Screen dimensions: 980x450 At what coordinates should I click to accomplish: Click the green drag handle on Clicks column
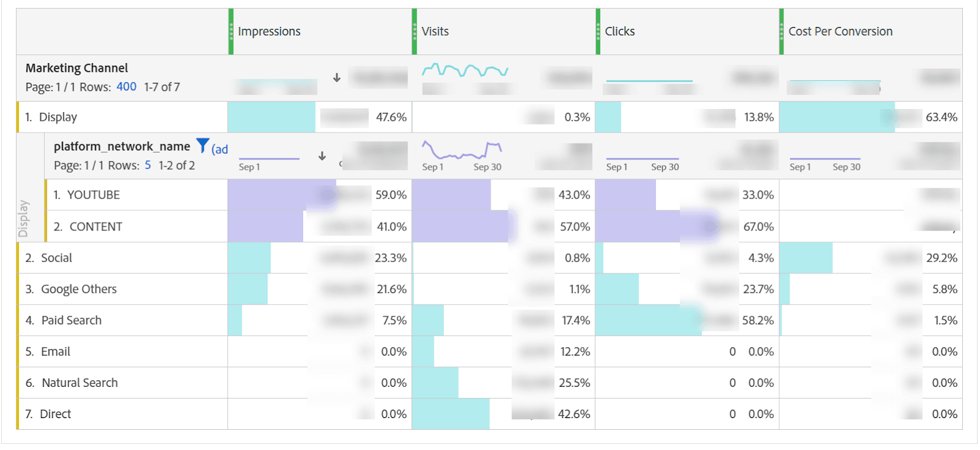point(597,31)
